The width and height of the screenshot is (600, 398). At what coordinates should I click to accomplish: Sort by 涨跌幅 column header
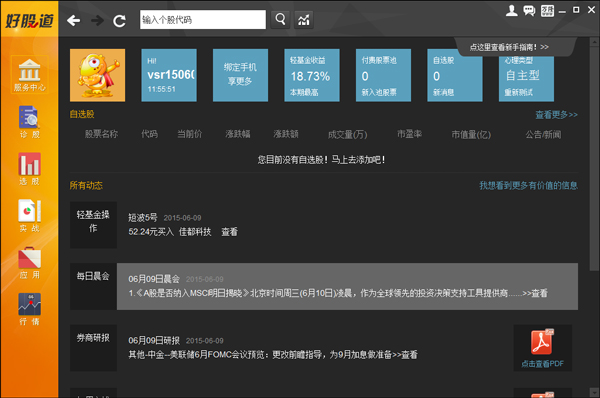coord(238,134)
